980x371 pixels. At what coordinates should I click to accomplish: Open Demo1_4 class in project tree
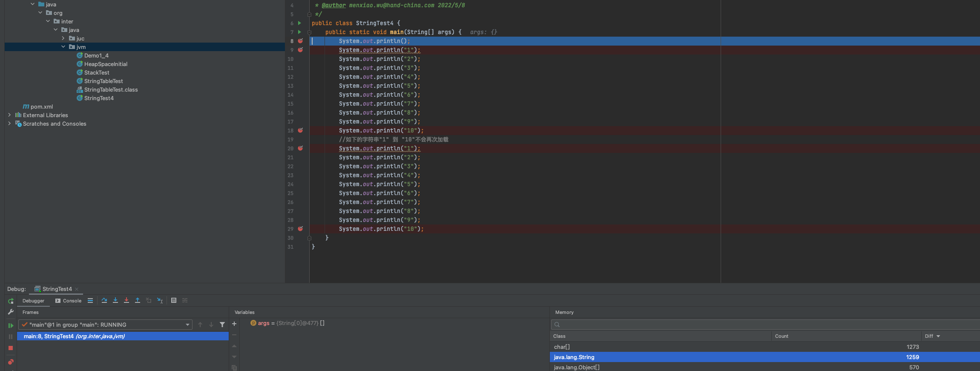96,55
